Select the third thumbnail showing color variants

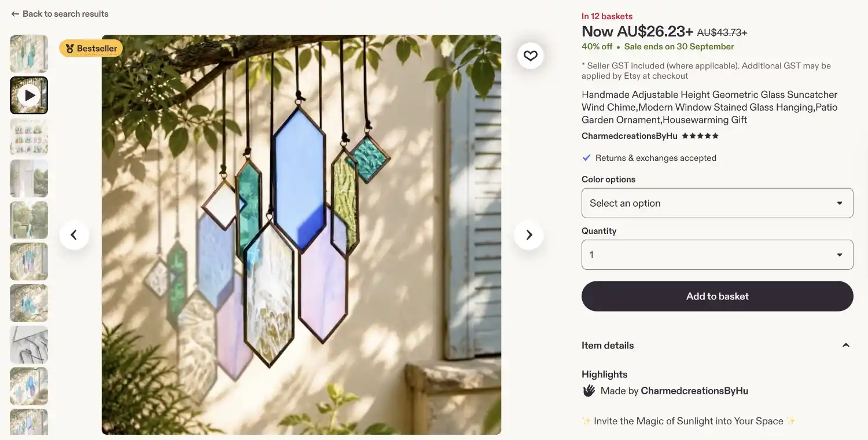29,137
